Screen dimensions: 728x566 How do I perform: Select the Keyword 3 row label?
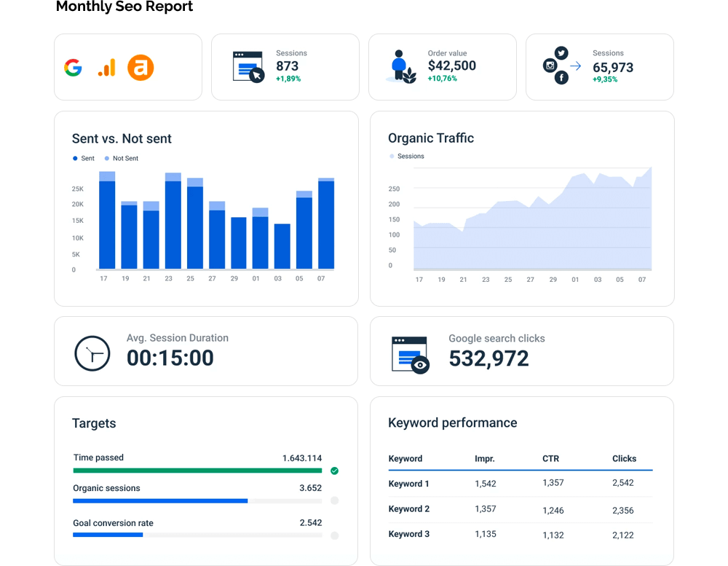(x=408, y=534)
